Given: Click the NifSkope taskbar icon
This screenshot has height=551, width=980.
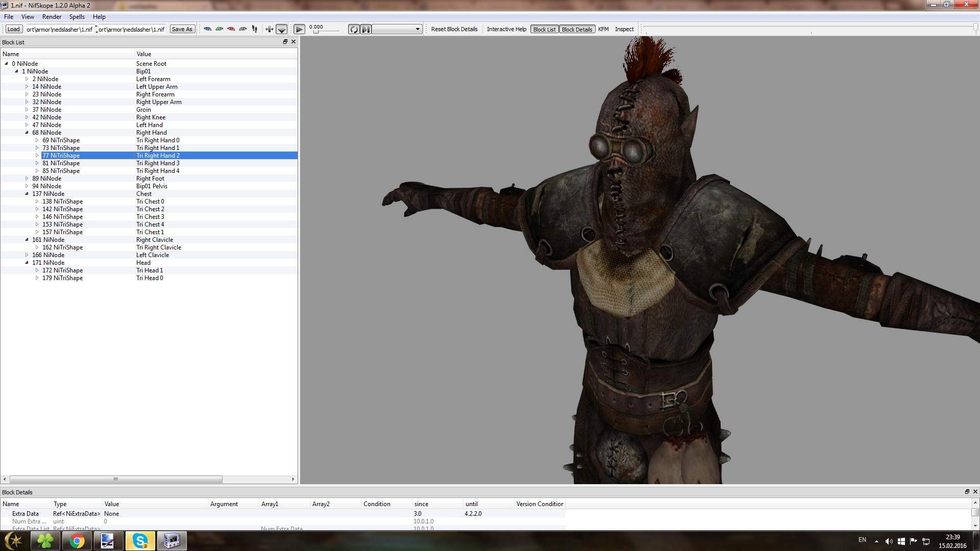Looking at the screenshot, I should click(x=171, y=541).
